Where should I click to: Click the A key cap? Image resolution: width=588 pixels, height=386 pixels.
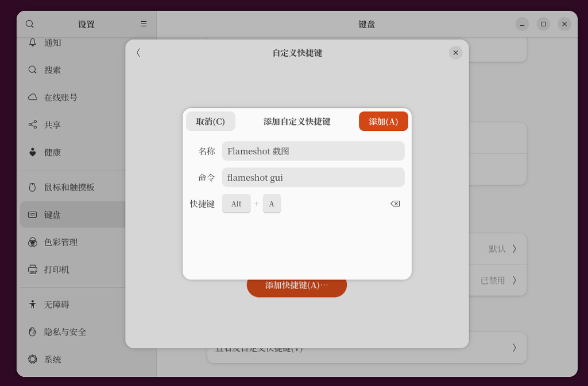click(x=272, y=204)
